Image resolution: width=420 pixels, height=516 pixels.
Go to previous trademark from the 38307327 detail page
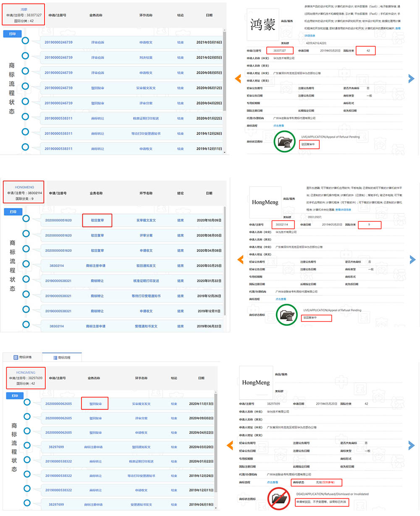[238, 79]
